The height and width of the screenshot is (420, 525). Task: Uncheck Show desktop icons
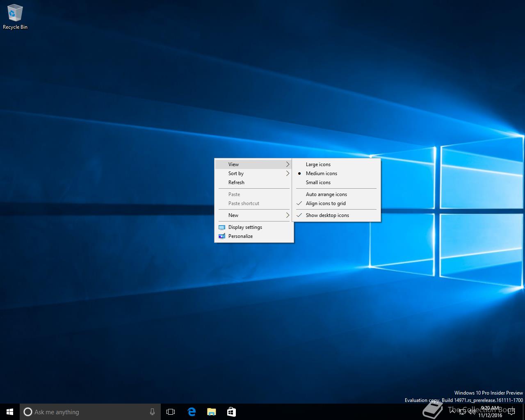(327, 215)
